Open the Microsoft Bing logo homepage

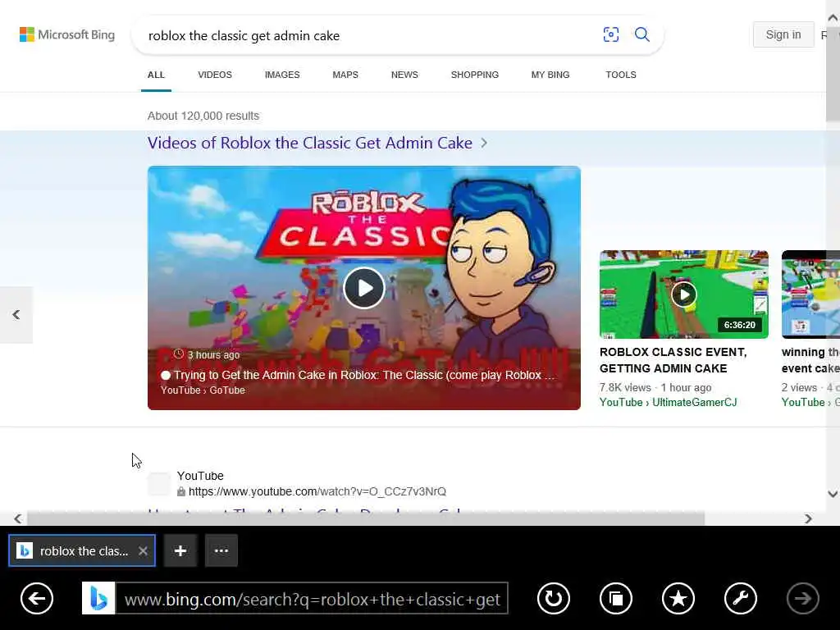(67, 34)
